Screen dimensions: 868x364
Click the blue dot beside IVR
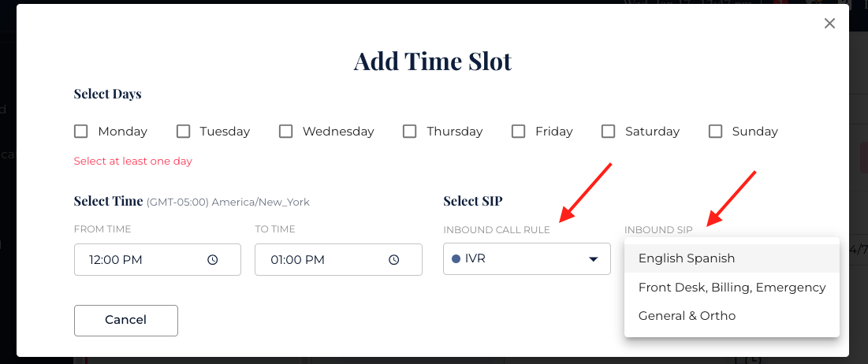pyautogui.click(x=456, y=258)
